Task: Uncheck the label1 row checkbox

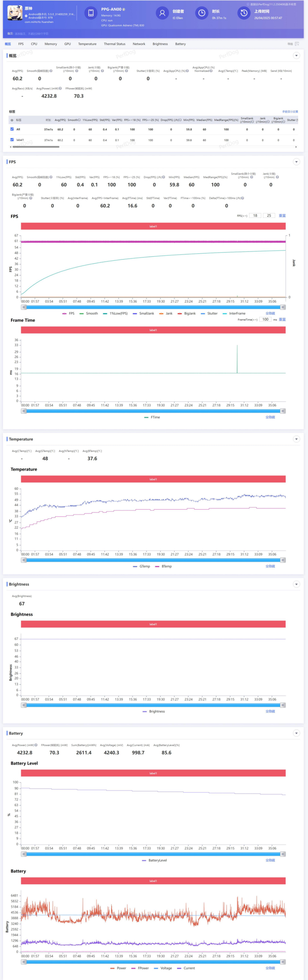Action: click(x=12, y=140)
